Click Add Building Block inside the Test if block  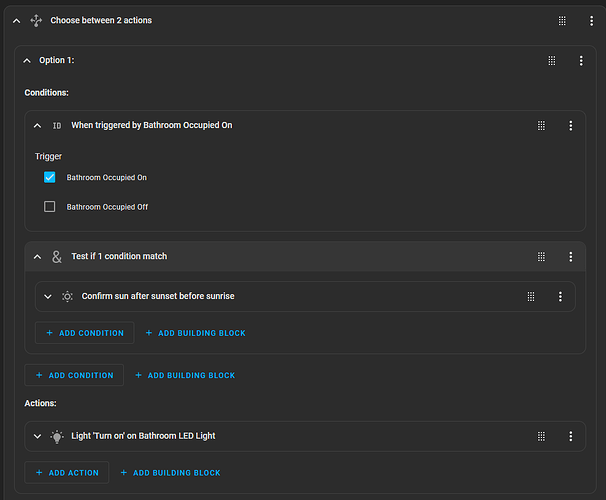195,333
